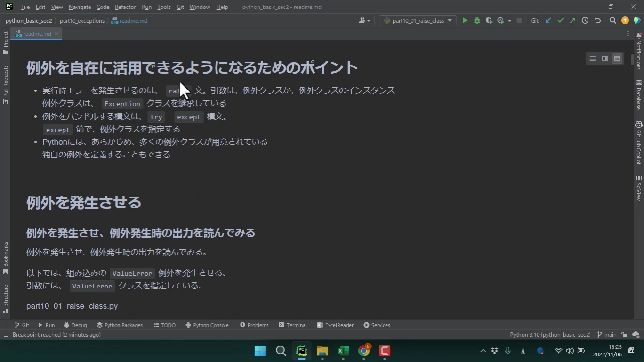Push commits with the green arrow icon
Screen dimensions: 644x362
(572, 20)
